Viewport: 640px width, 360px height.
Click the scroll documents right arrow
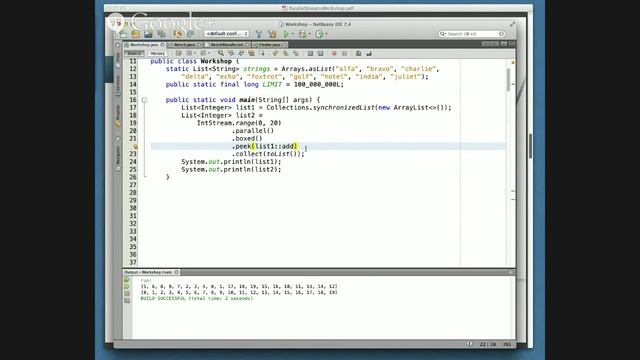click(494, 44)
